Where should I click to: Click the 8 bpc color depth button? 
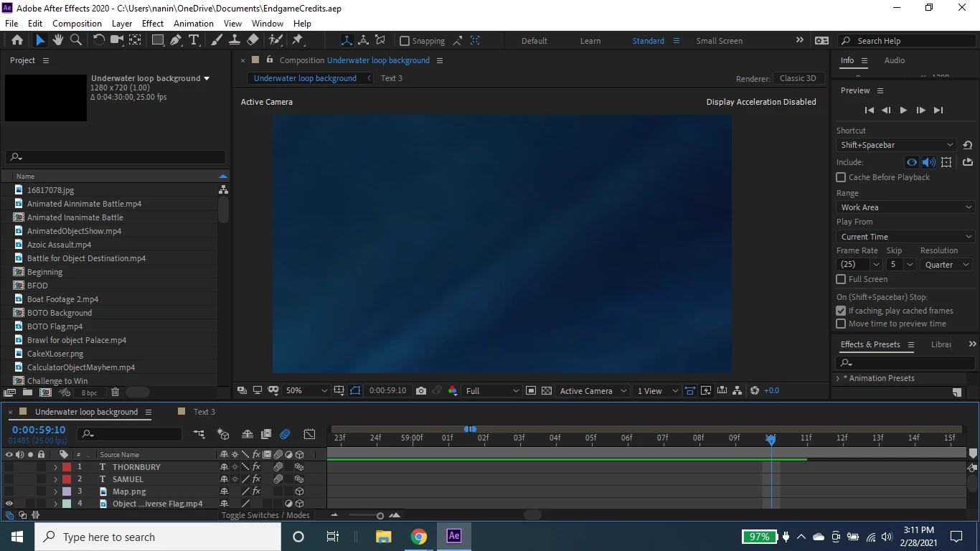pos(90,392)
